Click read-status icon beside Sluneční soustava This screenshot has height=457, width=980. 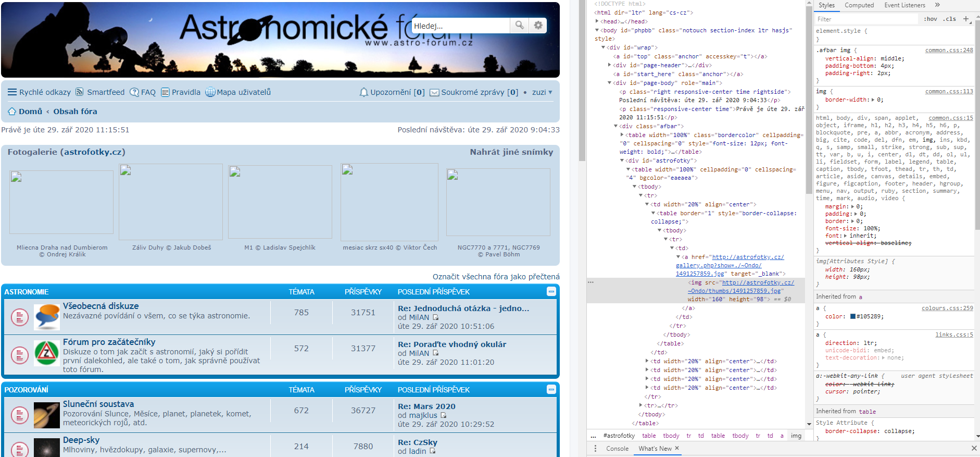(x=20, y=415)
